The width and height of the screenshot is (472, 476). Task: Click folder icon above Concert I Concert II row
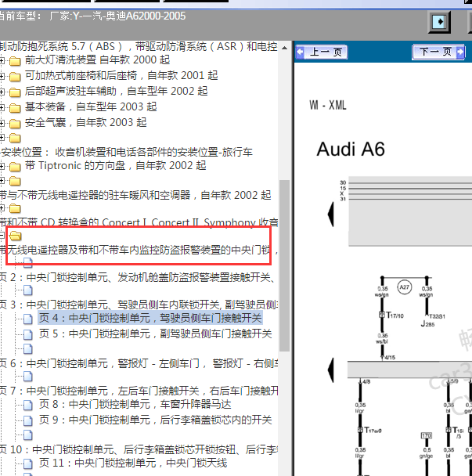[x=15, y=208]
